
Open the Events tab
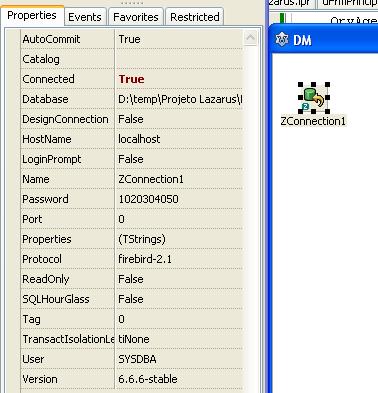click(x=85, y=17)
